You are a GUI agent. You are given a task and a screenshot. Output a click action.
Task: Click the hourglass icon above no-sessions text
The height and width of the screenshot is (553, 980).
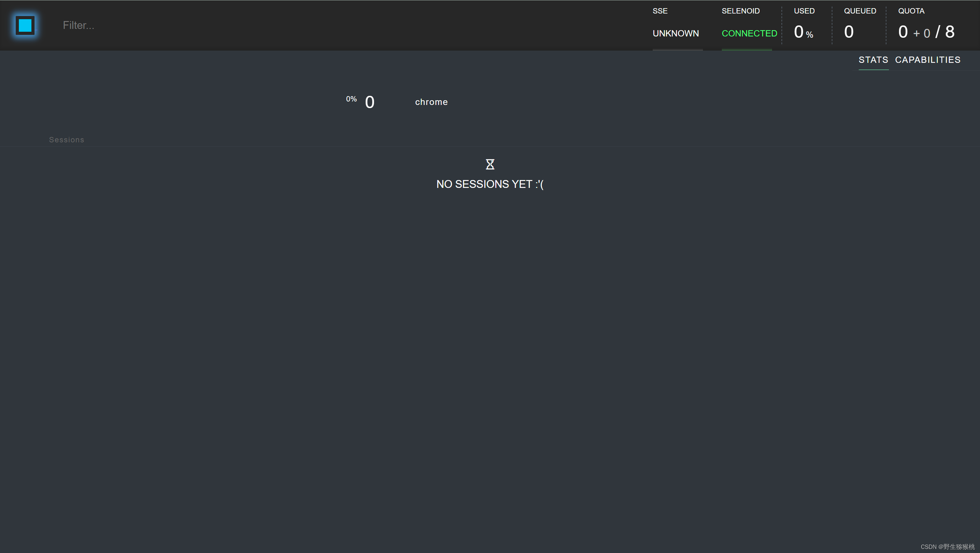point(490,164)
